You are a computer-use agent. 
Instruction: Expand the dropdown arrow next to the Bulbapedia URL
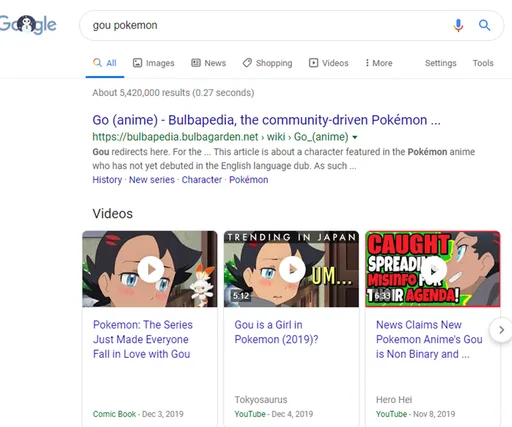(x=355, y=137)
